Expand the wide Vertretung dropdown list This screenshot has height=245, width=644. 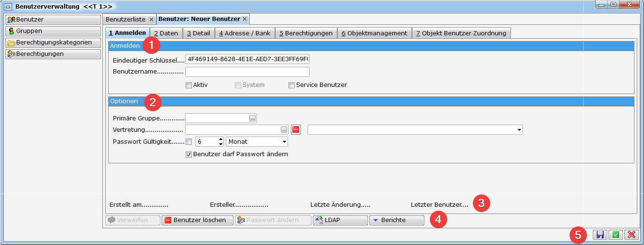tap(519, 130)
